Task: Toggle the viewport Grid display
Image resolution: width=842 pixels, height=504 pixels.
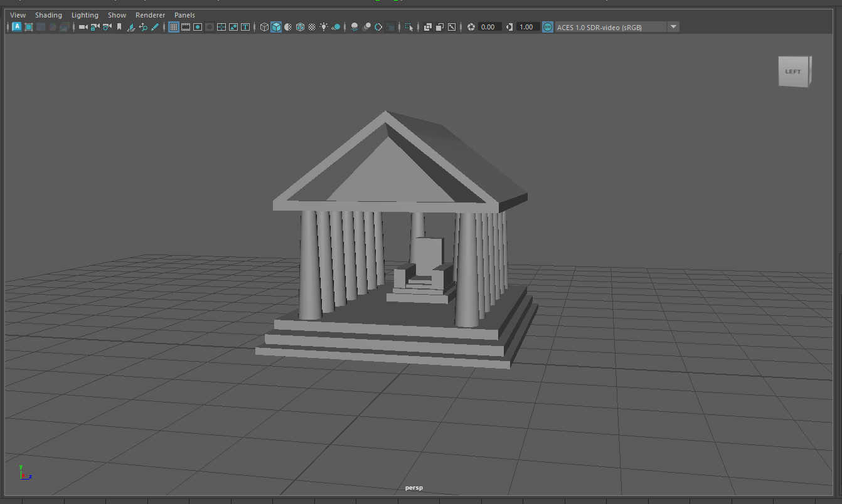Action: coord(174,27)
